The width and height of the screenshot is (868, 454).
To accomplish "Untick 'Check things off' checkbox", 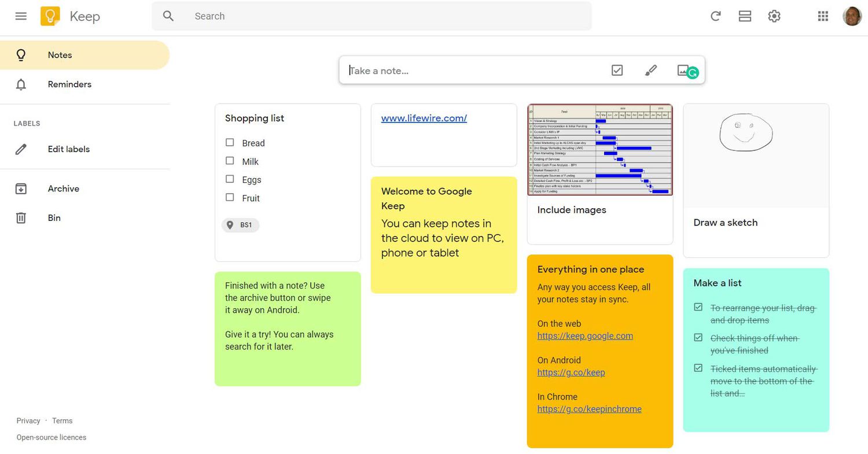I will pyautogui.click(x=698, y=337).
